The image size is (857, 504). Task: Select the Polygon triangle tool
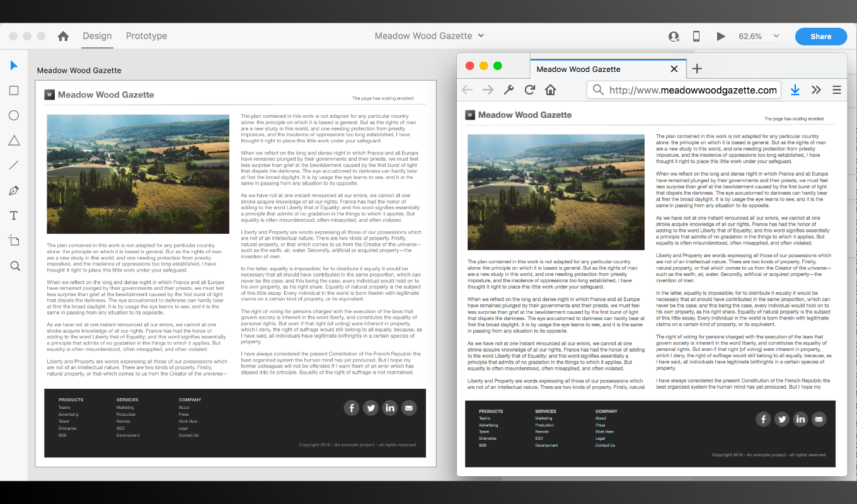[x=14, y=140]
